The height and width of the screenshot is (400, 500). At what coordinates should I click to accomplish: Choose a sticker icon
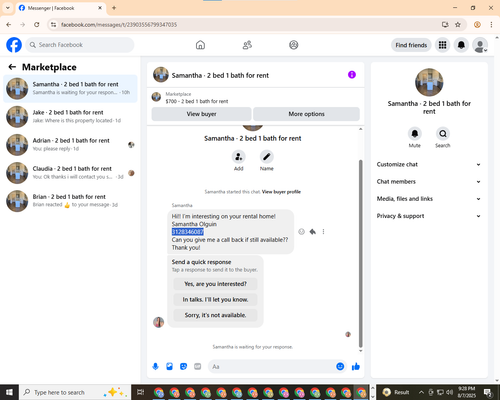pos(183,367)
